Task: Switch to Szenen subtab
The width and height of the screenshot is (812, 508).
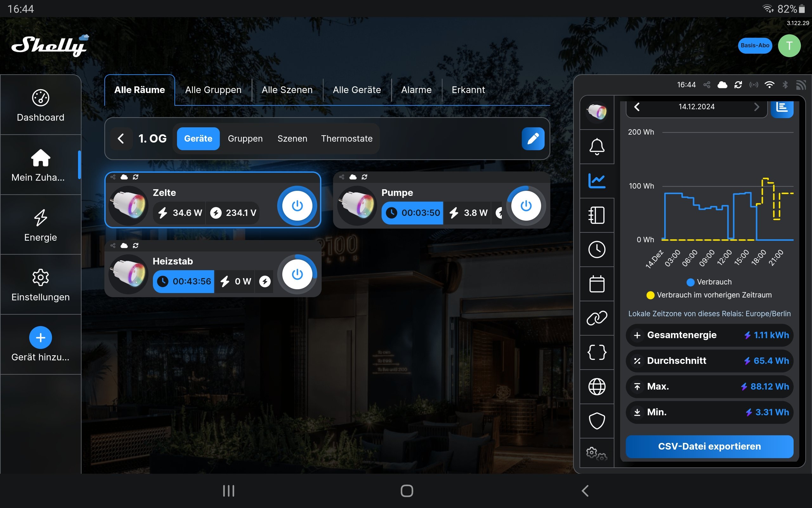Action: 292,138
